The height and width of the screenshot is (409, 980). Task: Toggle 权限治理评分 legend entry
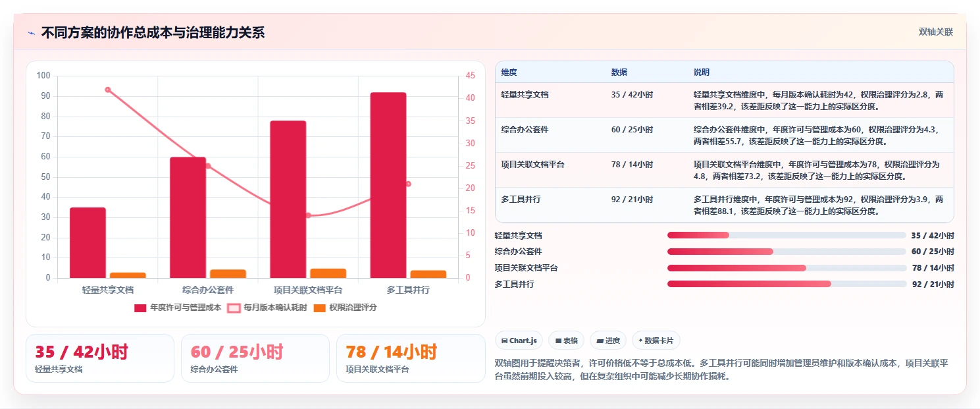click(x=346, y=308)
